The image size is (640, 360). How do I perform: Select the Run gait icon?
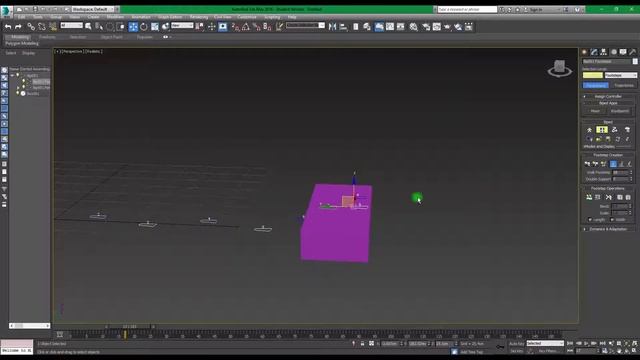coord(621,164)
